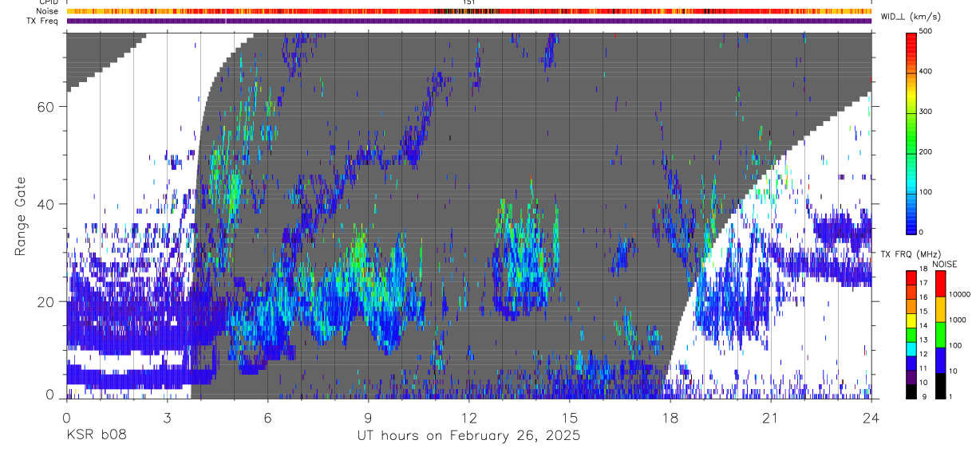Click the NOISE legend color bar
This screenshot has width=980, height=452.
point(941,334)
